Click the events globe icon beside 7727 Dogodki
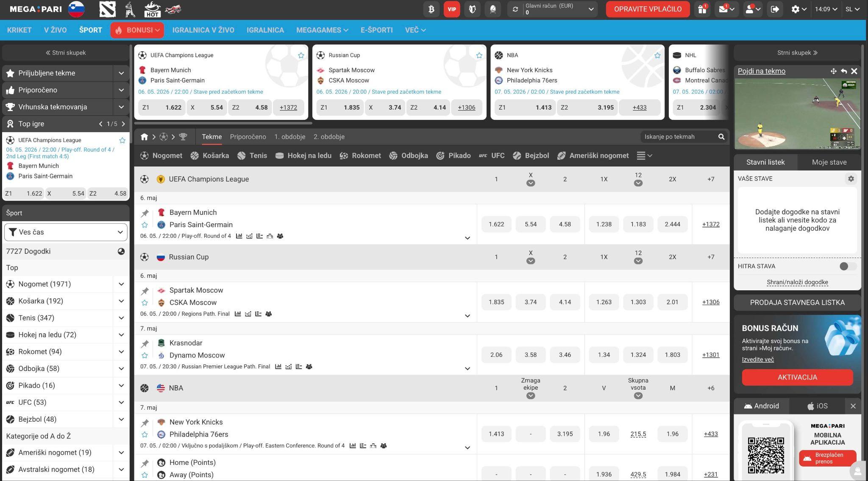This screenshot has height=481, width=868. click(121, 251)
